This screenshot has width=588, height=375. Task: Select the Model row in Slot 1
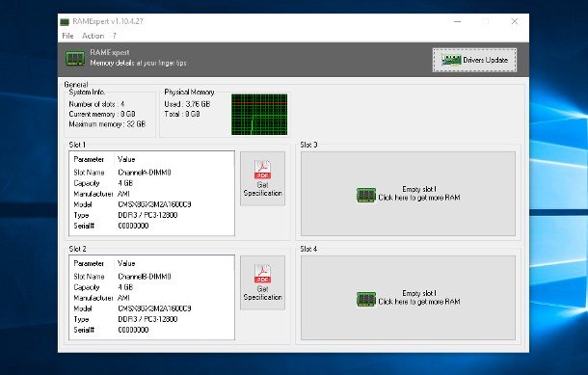tap(151, 204)
